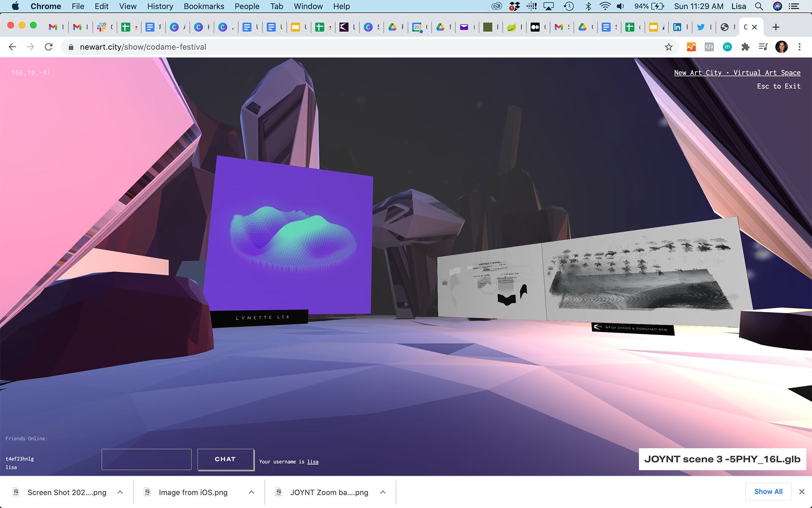
Task: Click the bookmark star icon
Action: point(669,47)
